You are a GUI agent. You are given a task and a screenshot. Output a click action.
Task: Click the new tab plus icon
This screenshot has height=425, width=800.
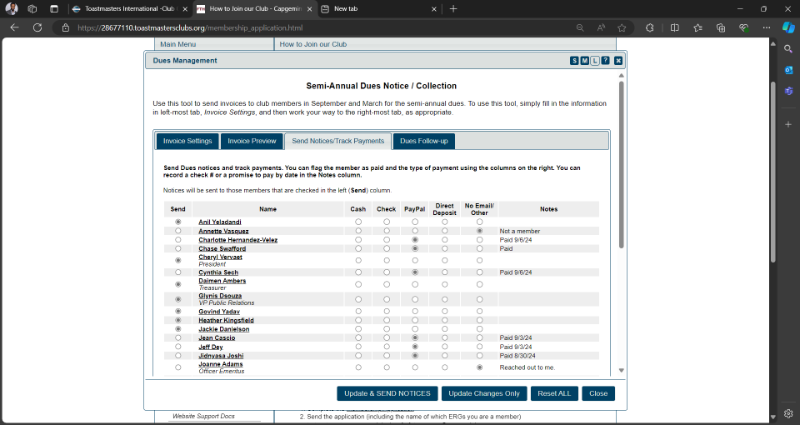click(x=453, y=8)
